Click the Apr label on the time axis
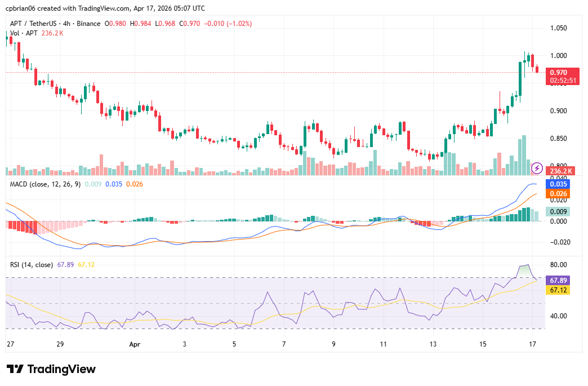Image resolution: width=588 pixels, height=386 pixels. 134,344
